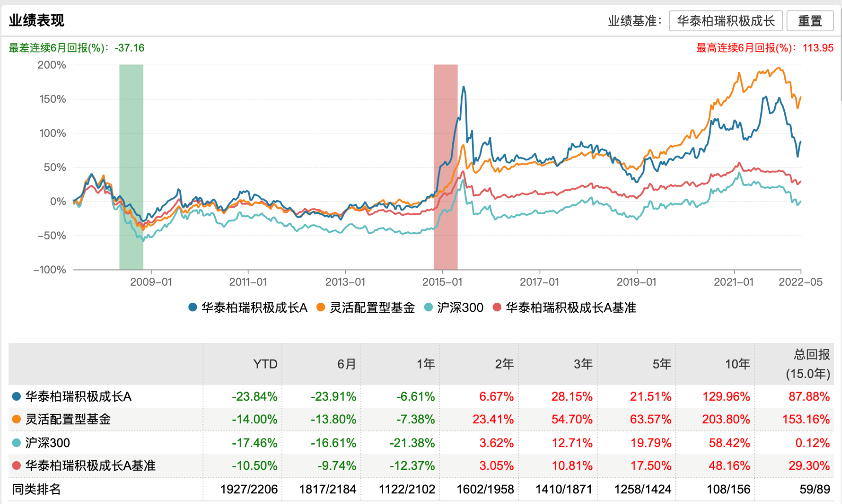This screenshot has height=504, width=842.
Task: Click the 同类排名 row label
Action: [x=36, y=489]
